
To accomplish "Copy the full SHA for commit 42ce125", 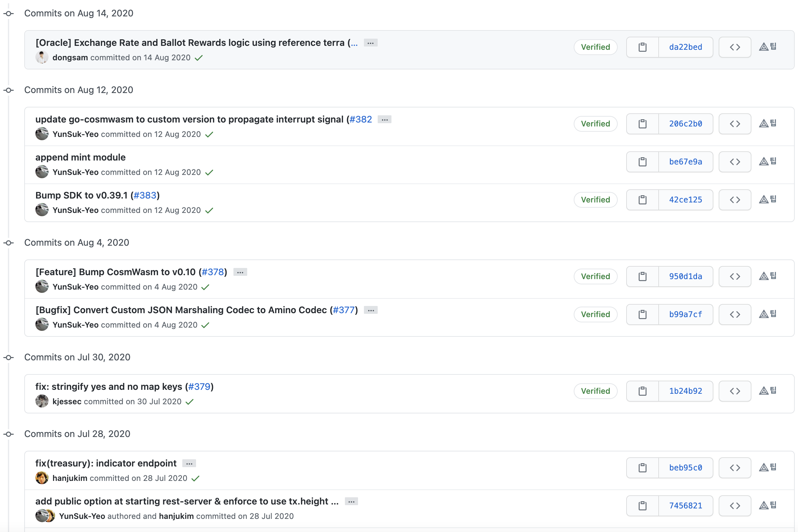I will (x=642, y=200).
